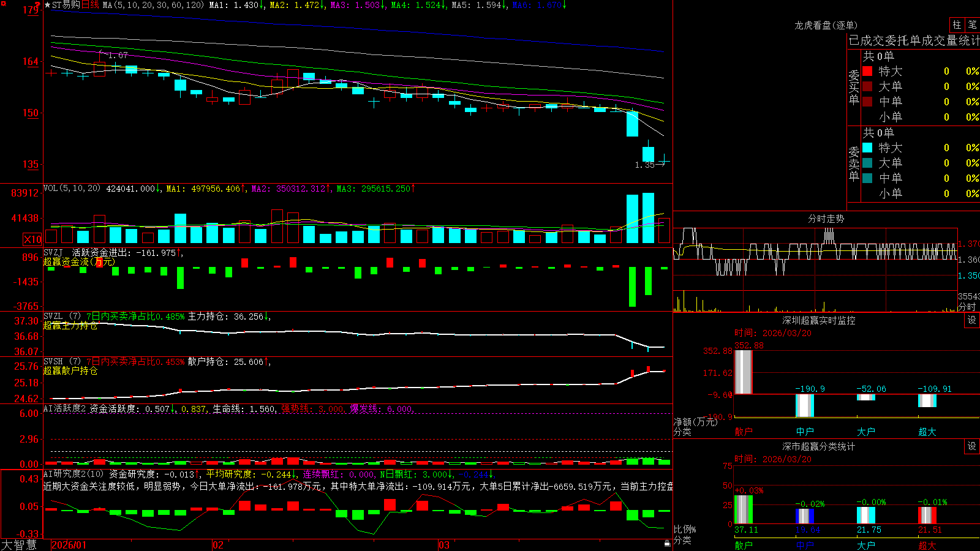980x551 pixels.
Task: Click the red 特大 buy-order color swatch
Action: pos(867,71)
